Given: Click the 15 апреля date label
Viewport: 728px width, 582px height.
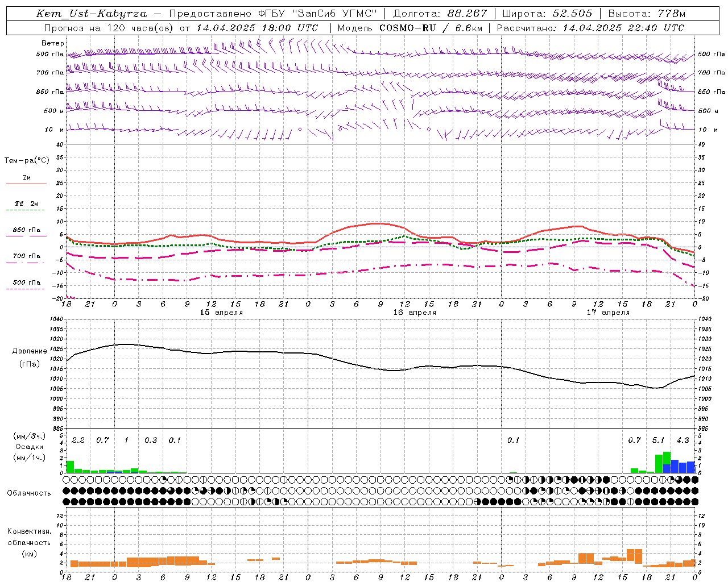Looking at the screenshot, I should (x=221, y=313).
